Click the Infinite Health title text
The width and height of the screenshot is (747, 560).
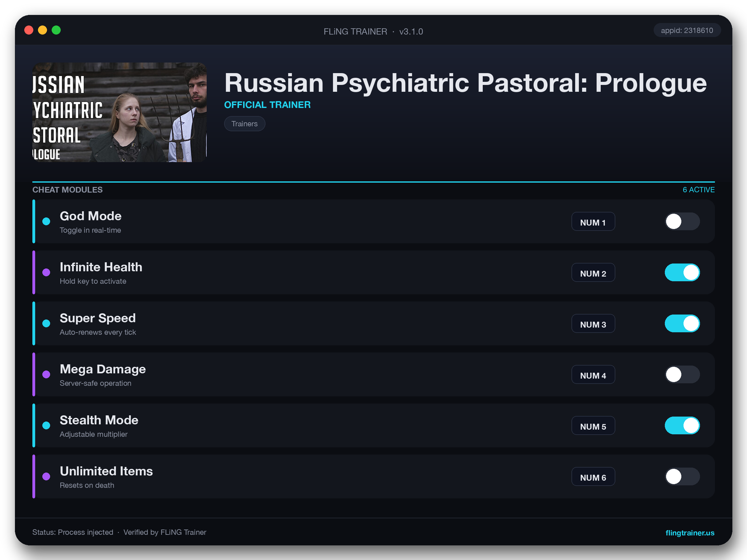(101, 267)
